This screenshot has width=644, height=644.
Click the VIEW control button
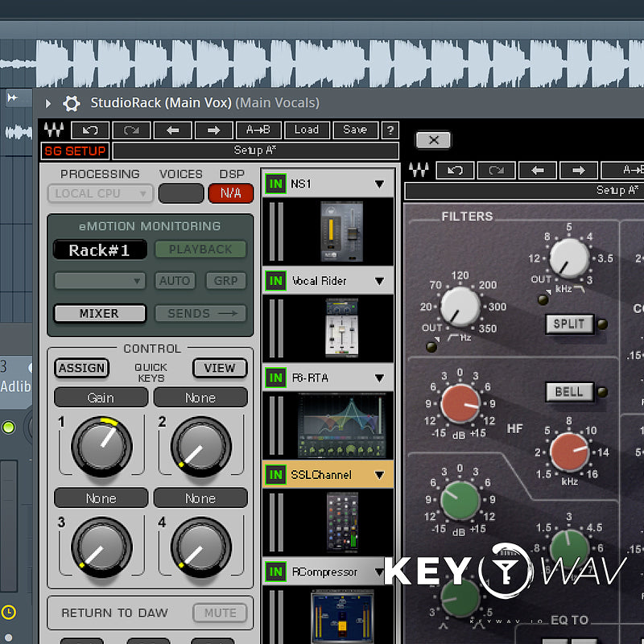click(220, 368)
